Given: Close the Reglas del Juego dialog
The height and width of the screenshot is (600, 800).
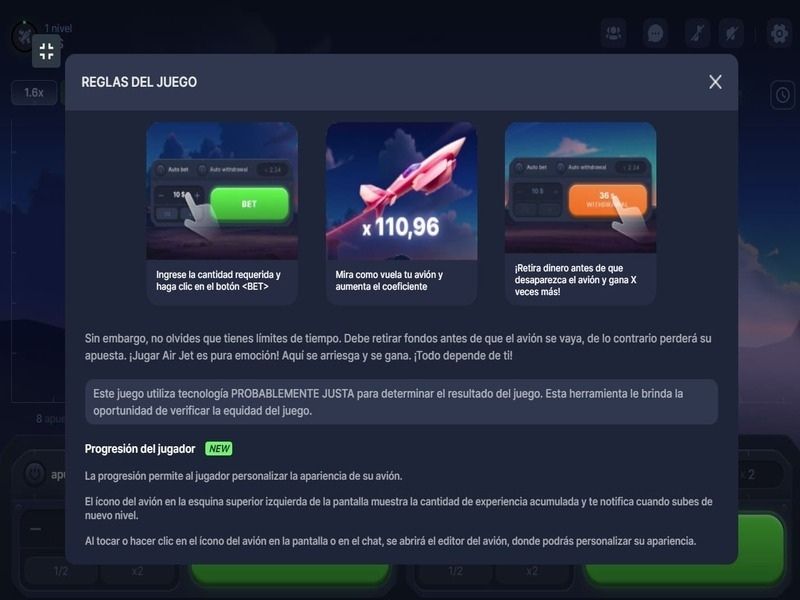Looking at the screenshot, I should coord(715,82).
